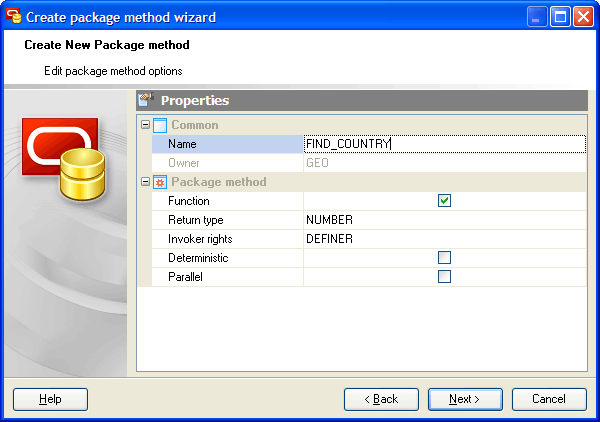Click the Properties header icon
The width and height of the screenshot is (600, 422).
146,100
